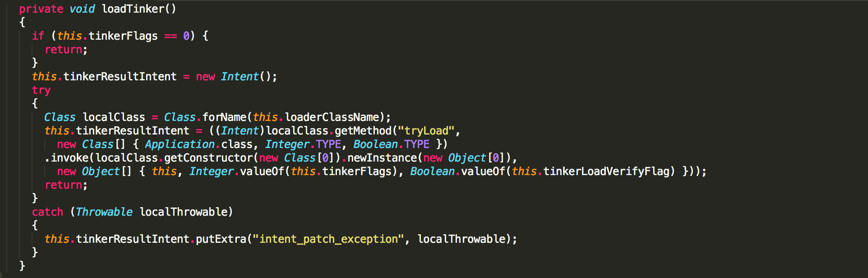The image size is (868, 278).
Task: Click Boolean.TYPE in class array
Action: 392,144
